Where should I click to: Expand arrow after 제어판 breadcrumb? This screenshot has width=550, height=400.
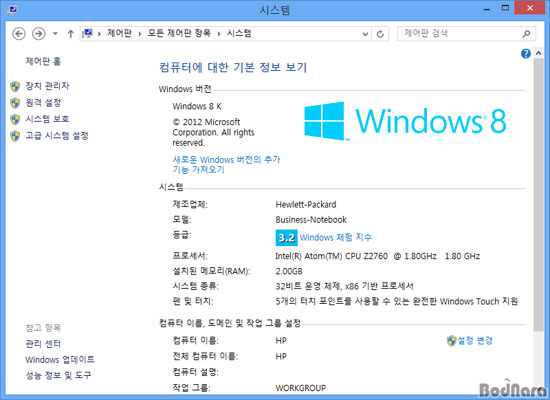[140, 34]
